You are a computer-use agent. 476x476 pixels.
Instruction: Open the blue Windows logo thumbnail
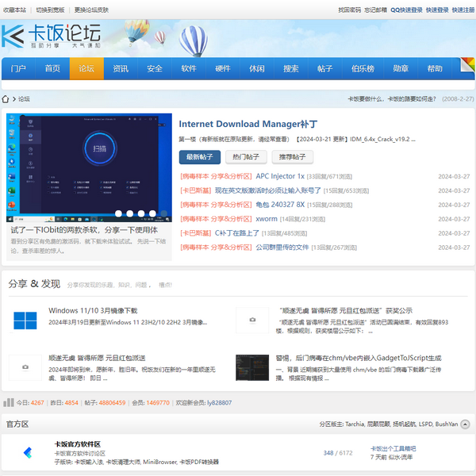[25, 320]
